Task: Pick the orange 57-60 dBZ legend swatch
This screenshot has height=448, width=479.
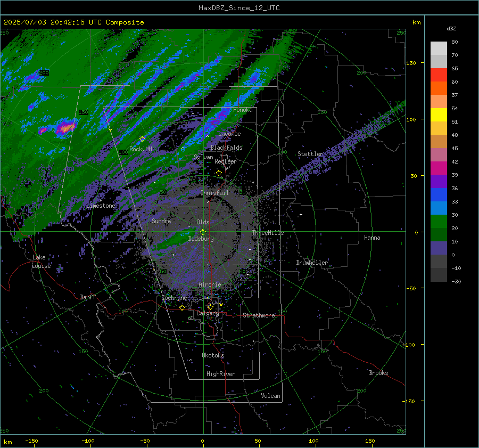Action: [x=439, y=88]
